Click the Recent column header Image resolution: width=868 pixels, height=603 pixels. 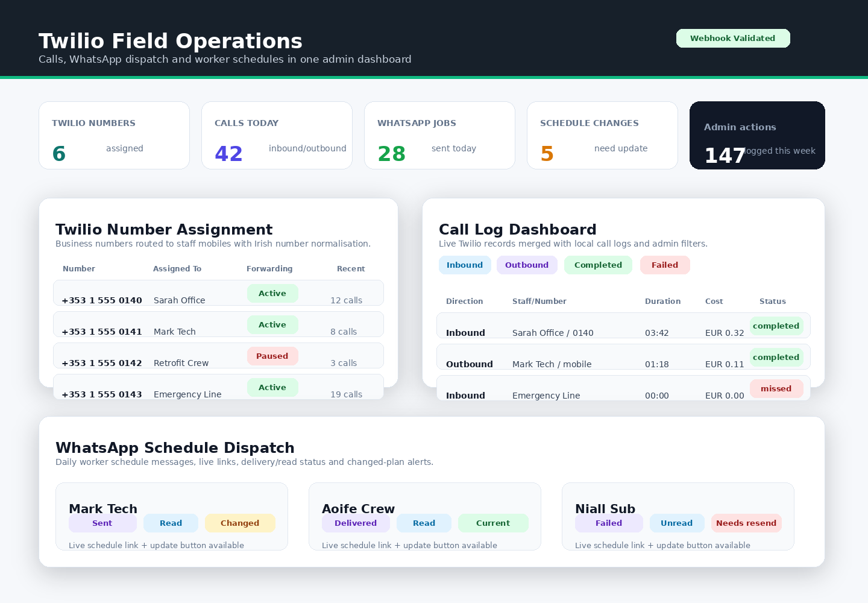point(351,269)
